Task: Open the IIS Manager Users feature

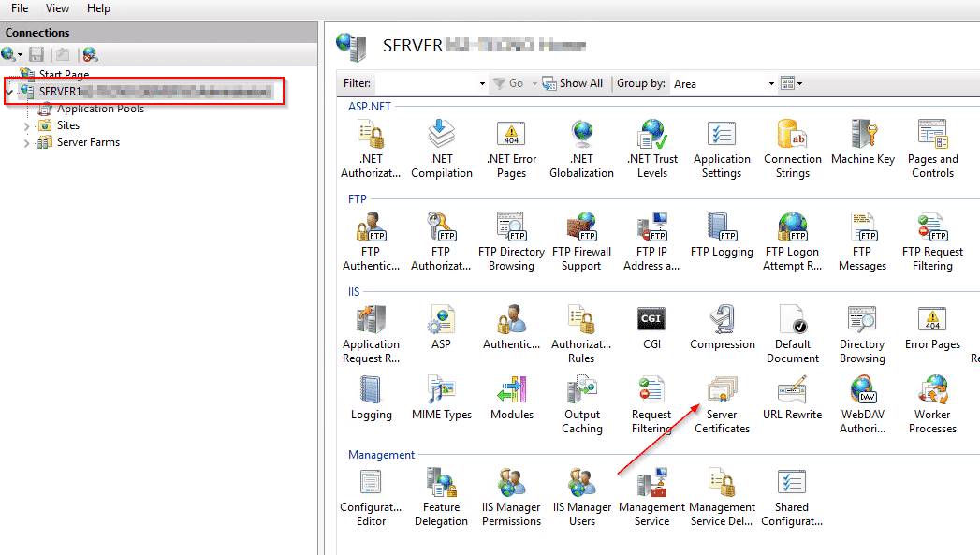Action: coord(582,497)
